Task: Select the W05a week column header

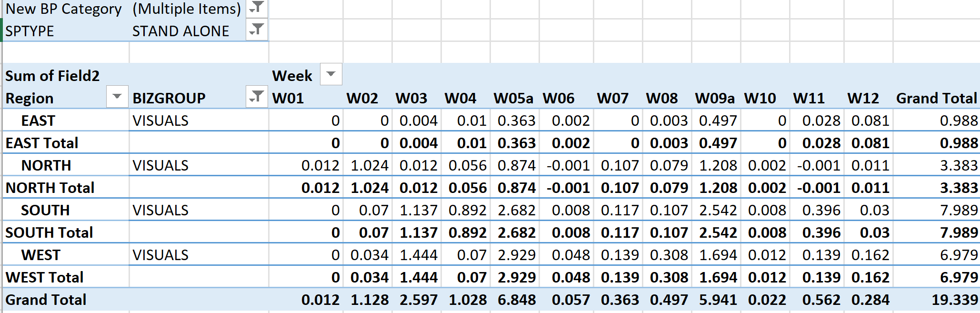Action: (513, 98)
